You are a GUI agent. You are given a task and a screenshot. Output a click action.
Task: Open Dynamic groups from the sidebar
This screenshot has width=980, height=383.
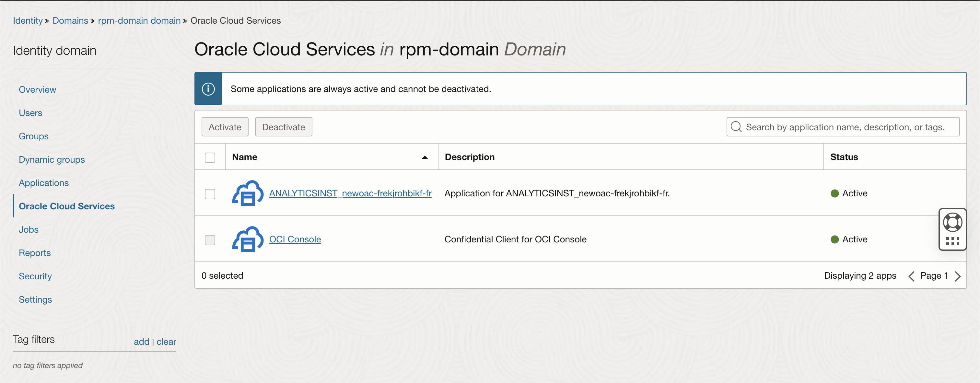point(52,159)
